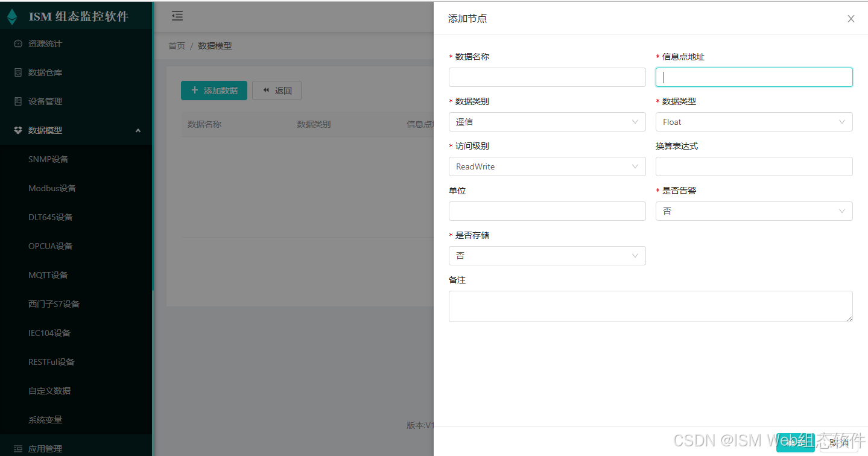Viewport: 868px width, 456px height.
Task: Open the 数据类型 dropdown showing Float
Action: [x=754, y=122]
